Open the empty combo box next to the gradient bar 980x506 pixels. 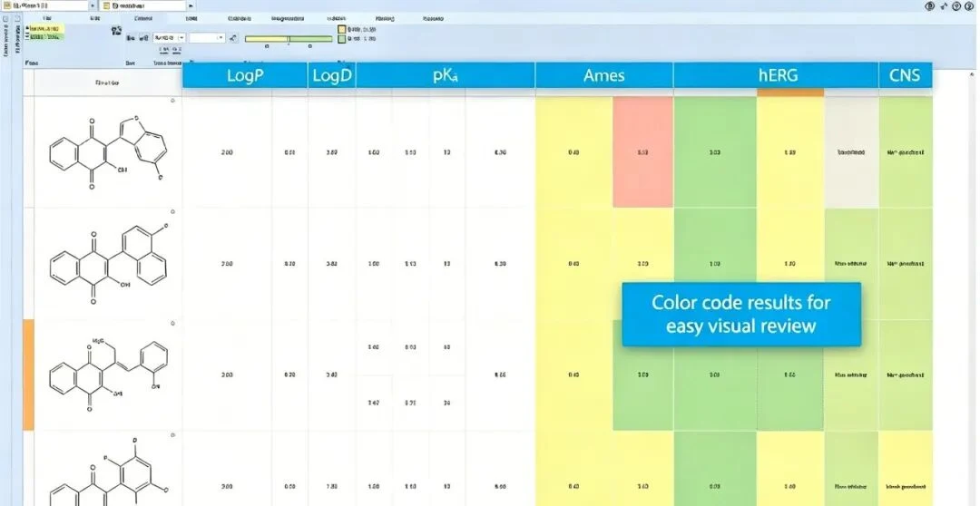[207, 37]
